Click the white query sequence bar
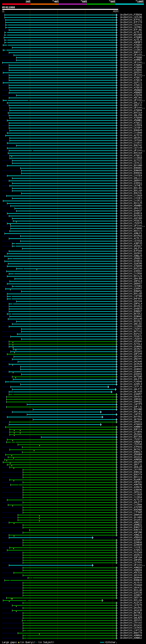This screenshot has height=644, width=146. pos(60,9)
